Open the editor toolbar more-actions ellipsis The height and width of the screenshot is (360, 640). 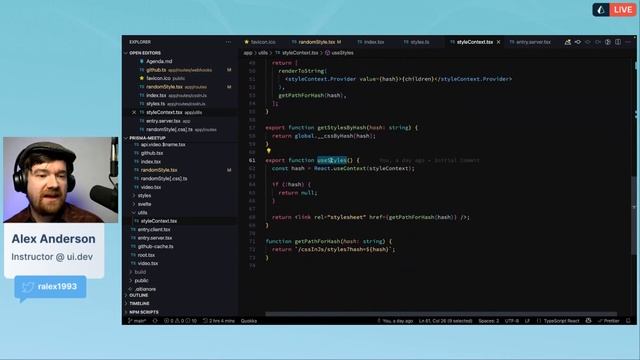tap(628, 42)
